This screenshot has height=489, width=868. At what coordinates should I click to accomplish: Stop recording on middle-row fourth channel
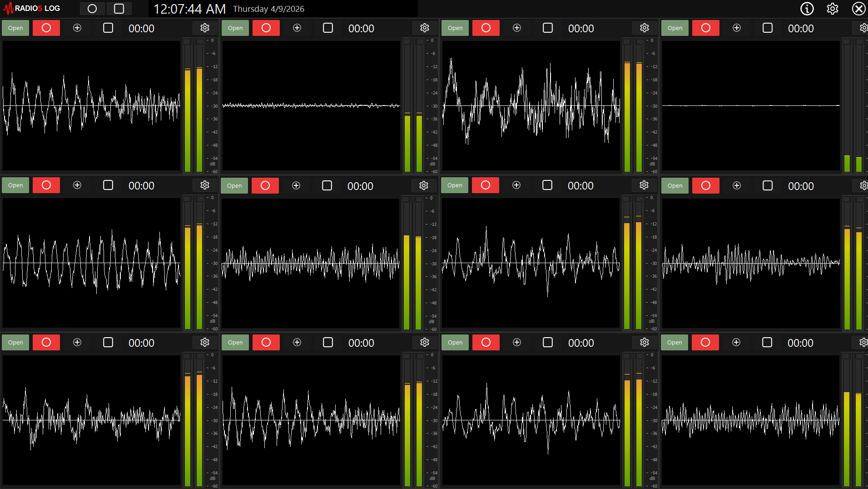click(x=768, y=186)
